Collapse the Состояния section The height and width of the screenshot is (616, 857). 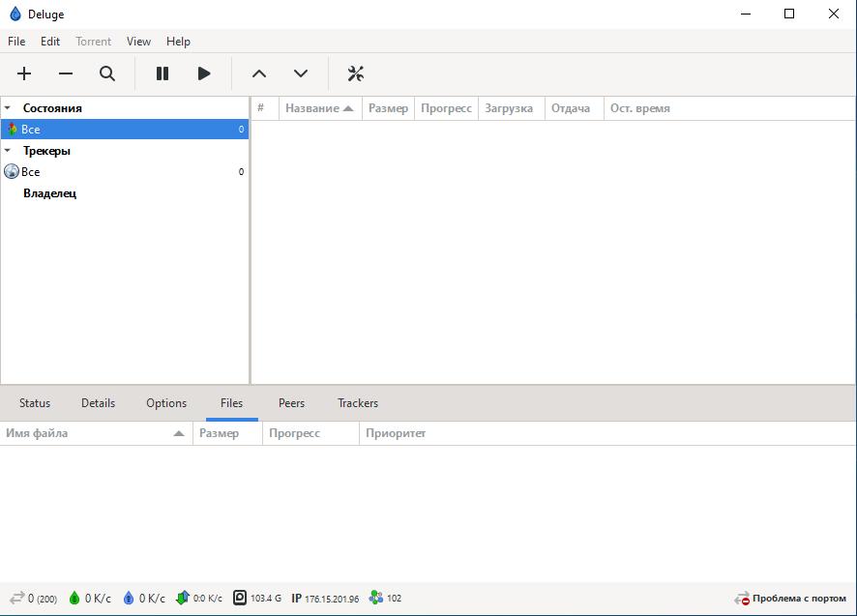(x=8, y=108)
